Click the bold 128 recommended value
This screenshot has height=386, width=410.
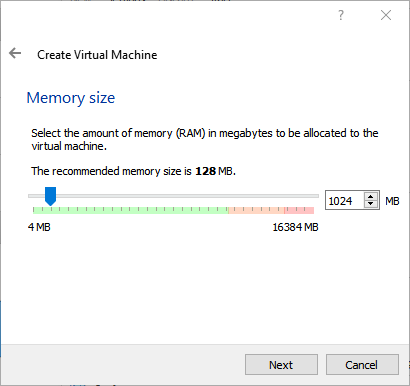pyautogui.click(x=205, y=171)
